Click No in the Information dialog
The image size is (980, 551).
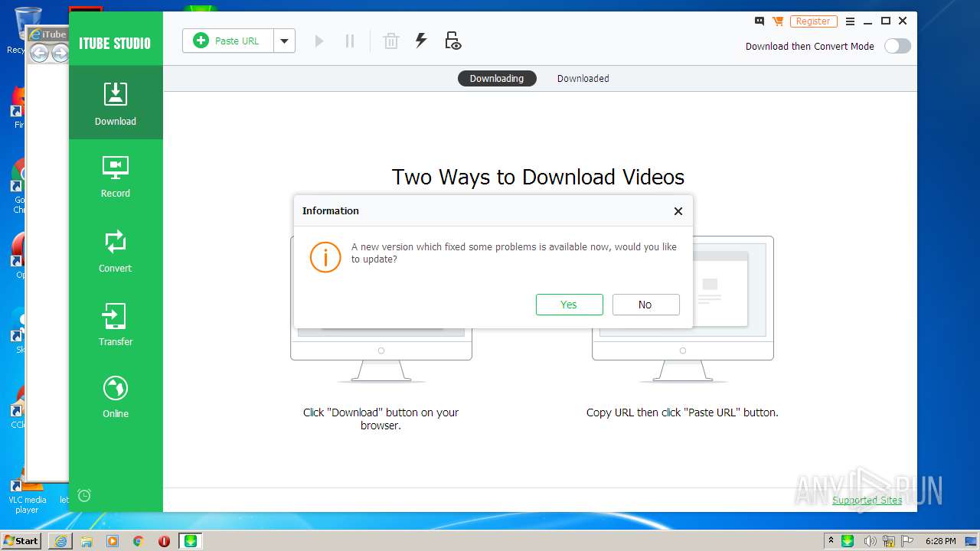pos(645,305)
